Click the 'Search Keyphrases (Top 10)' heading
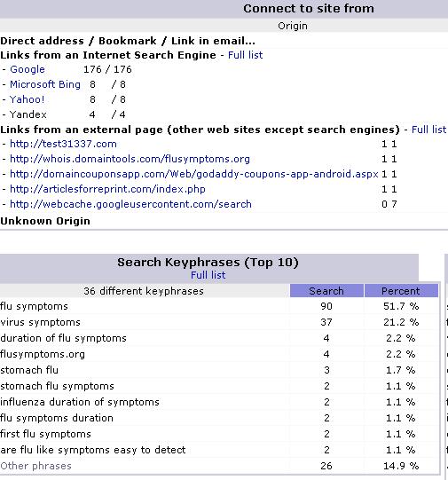This screenshot has height=480, width=448. 208,263
